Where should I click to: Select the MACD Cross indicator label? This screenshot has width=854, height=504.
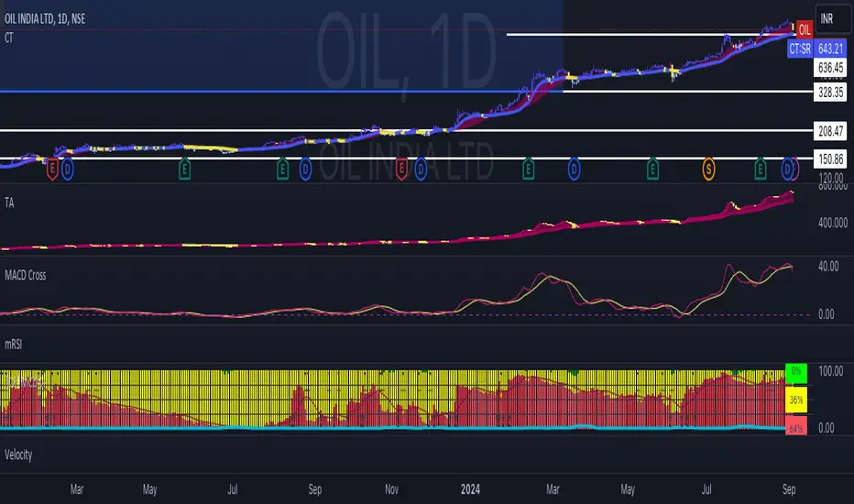[x=25, y=275]
